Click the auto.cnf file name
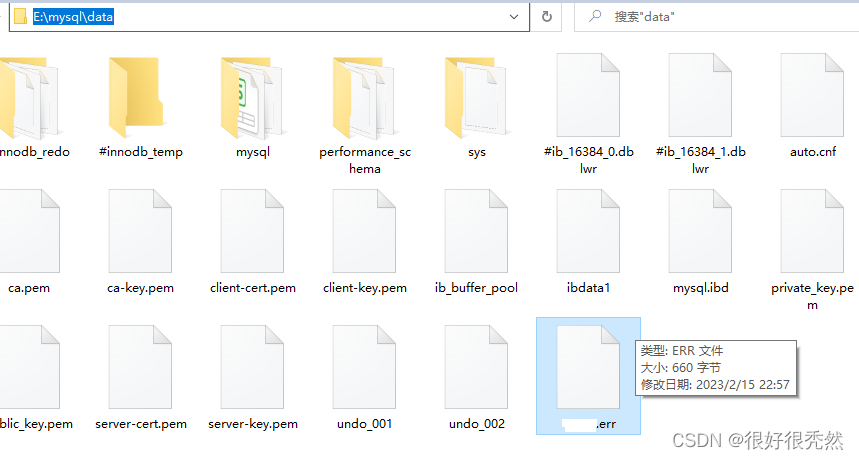 813,152
